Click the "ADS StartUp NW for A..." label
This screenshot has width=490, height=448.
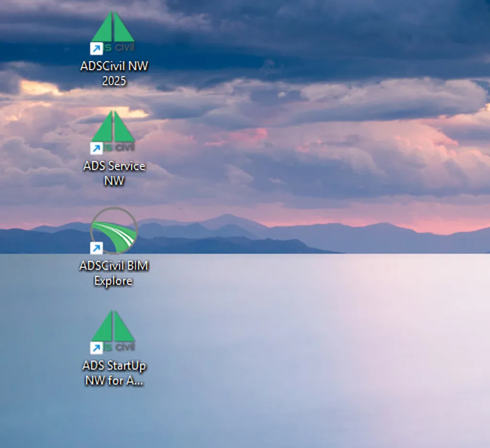[x=114, y=373]
